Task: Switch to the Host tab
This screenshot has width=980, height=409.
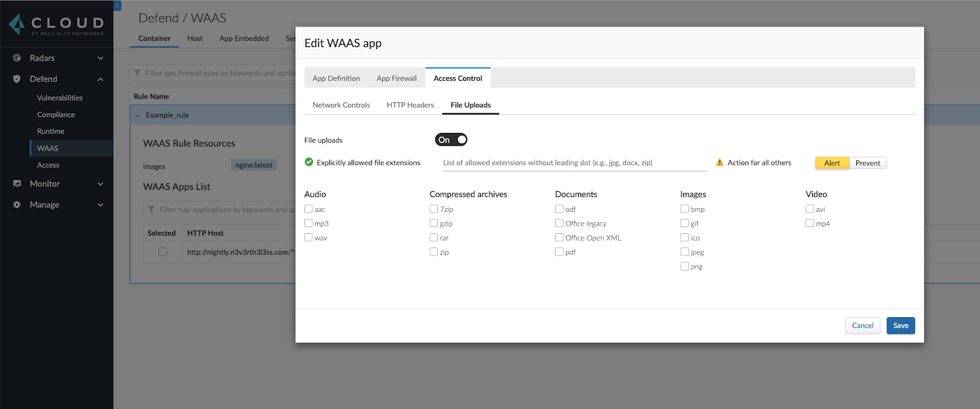Action: click(x=195, y=38)
